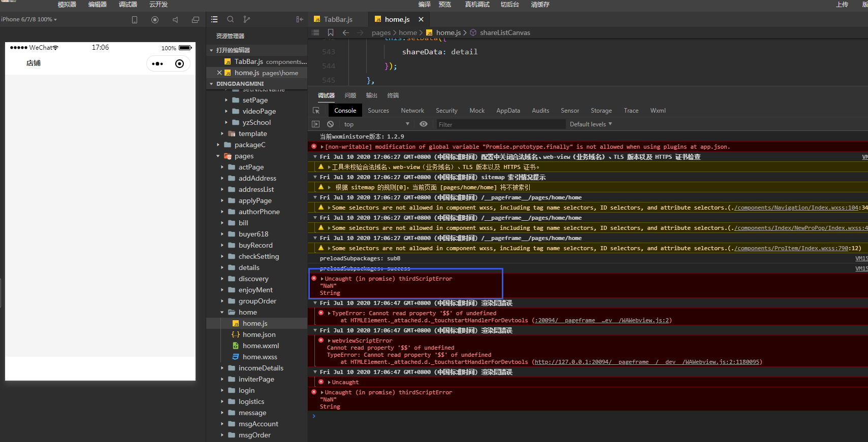Click the 上传 upload button
Screen dimensions: 868x442
pyautogui.click(x=842, y=4)
